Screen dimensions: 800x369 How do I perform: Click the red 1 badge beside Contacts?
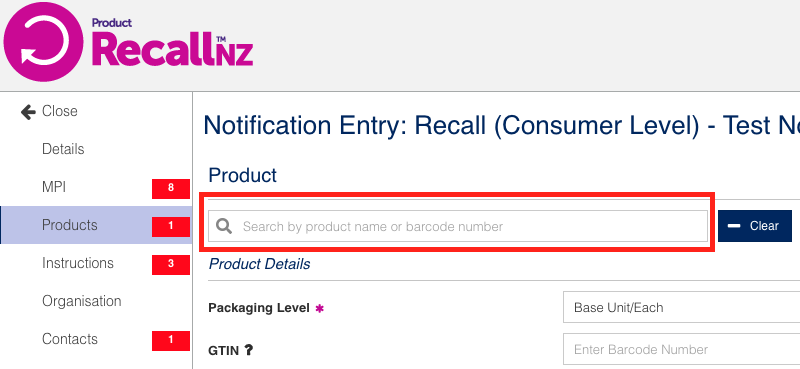(171, 340)
